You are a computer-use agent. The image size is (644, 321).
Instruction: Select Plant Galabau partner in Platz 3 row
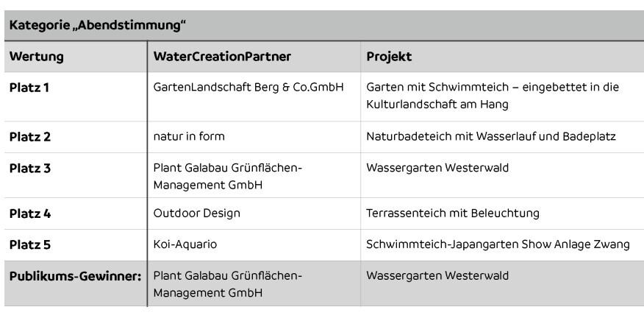point(228,176)
